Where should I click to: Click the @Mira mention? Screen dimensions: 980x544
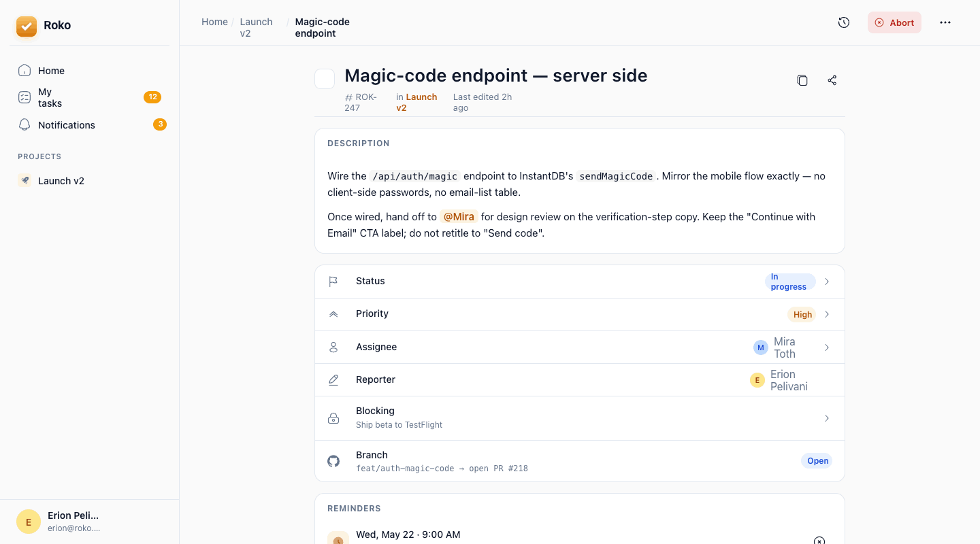point(459,217)
